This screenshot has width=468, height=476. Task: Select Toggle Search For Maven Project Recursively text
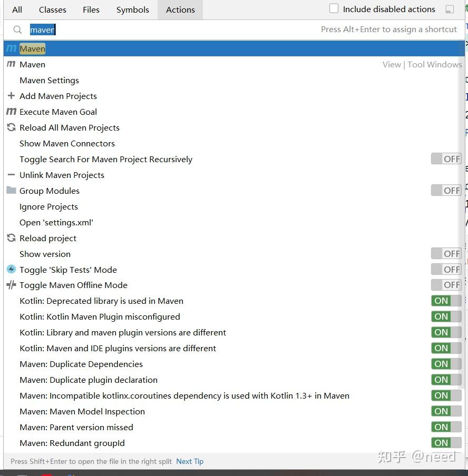(106, 159)
